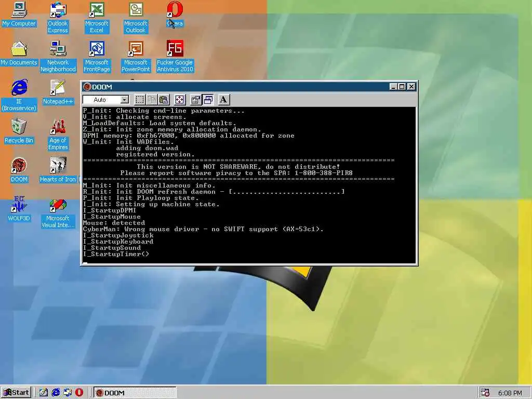Close the DOOM window
Image resolution: width=532 pixels, height=399 pixels.
point(411,87)
